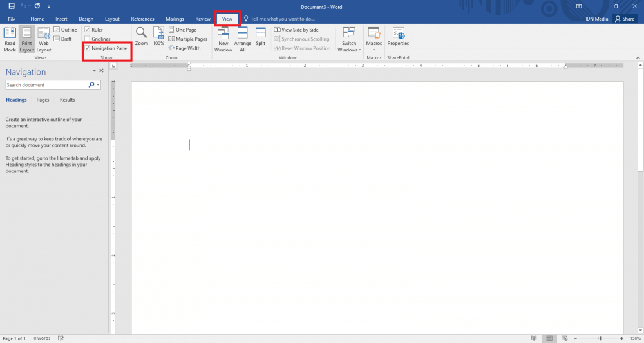The width and height of the screenshot is (644, 343).
Task: Enable View Side by Side
Action: (x=296, y=30)
